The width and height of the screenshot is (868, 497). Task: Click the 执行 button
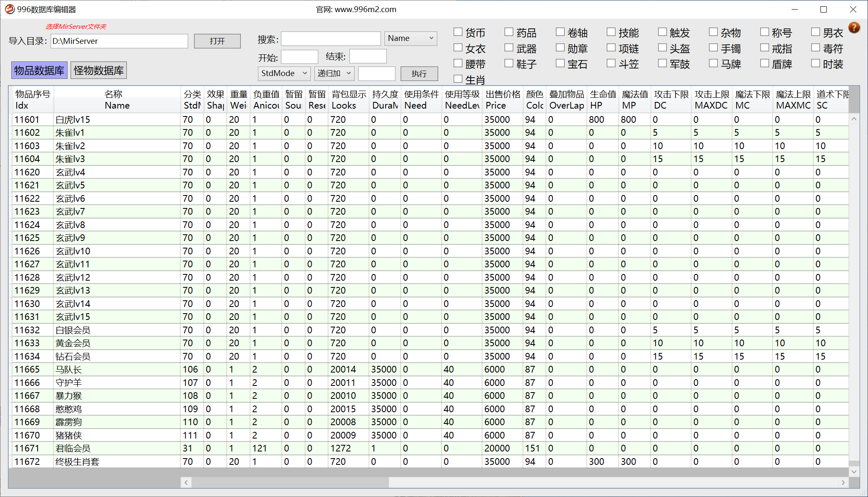pyautogui.click(x=419, y=74)
